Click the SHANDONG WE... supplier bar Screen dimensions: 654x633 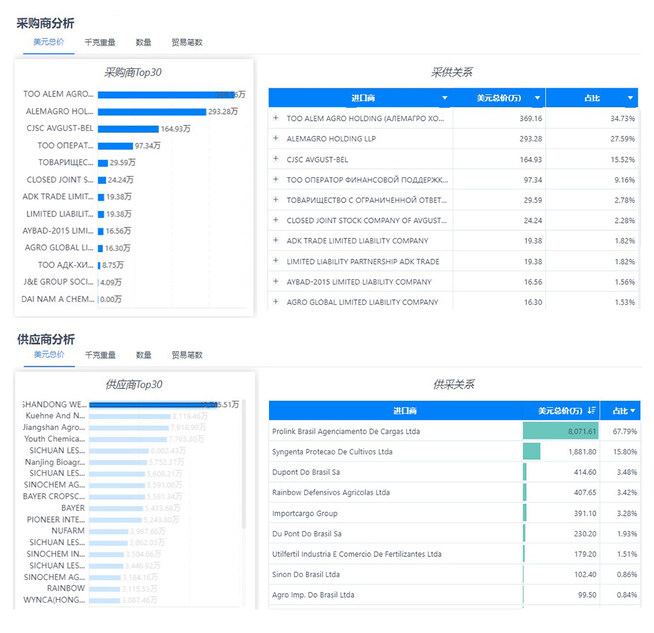pos(153,405)
